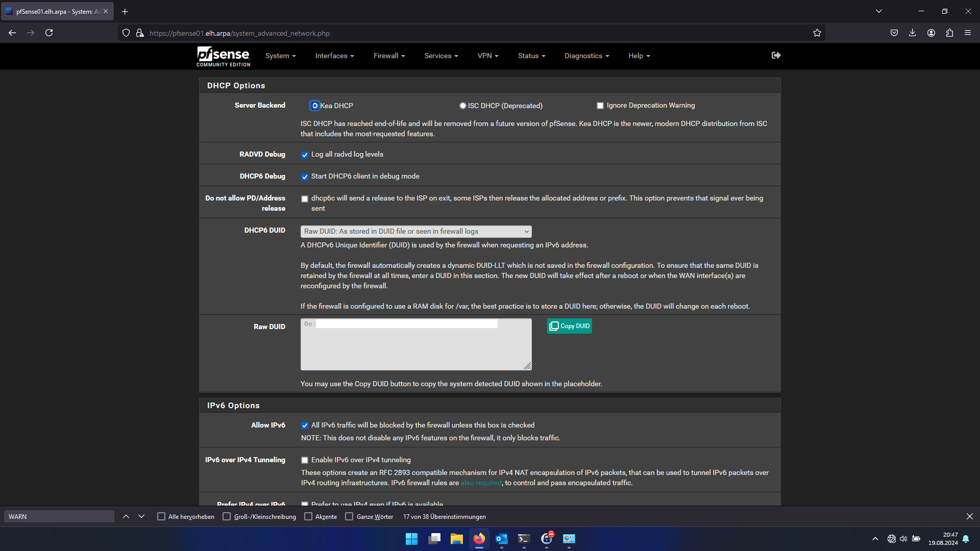Screen dimensions: 980x551
Task: View site security lock information
Action: (140, 33)
